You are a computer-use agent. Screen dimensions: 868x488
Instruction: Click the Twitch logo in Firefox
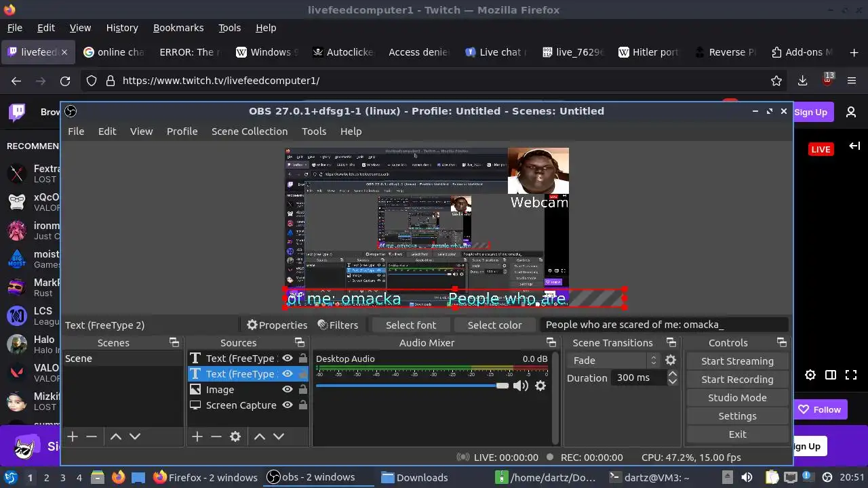click(x=17, y=112)
